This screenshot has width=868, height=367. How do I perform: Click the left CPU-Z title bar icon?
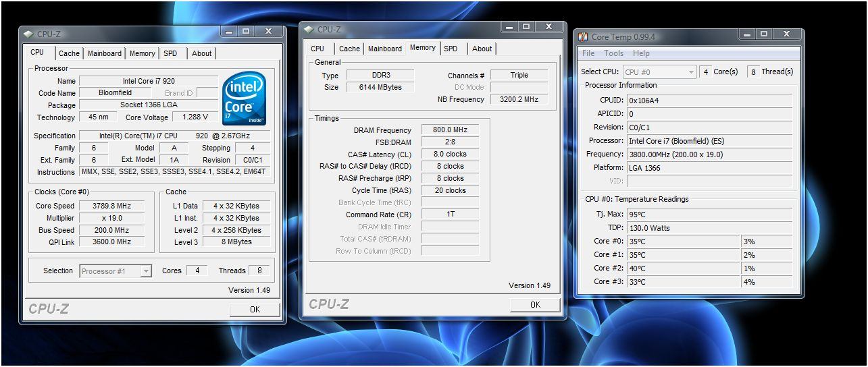point(28,34)
